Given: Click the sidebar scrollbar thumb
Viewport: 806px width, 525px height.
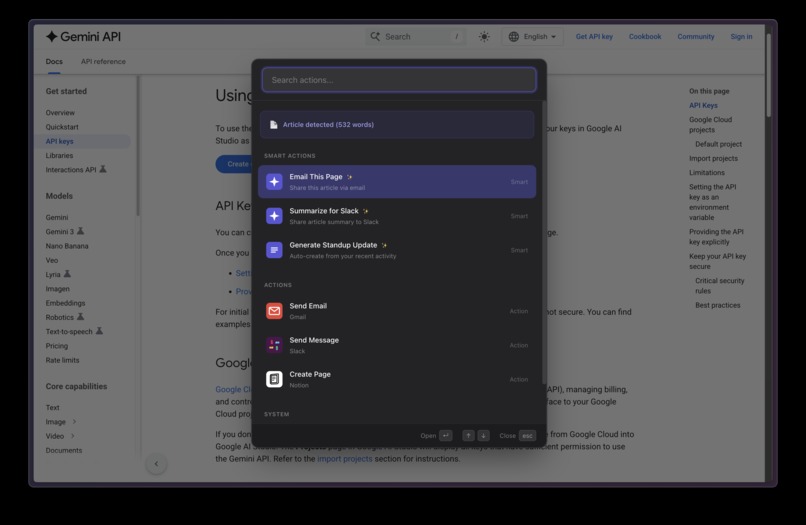Looking at the screenshot, I should click(138, 146).
